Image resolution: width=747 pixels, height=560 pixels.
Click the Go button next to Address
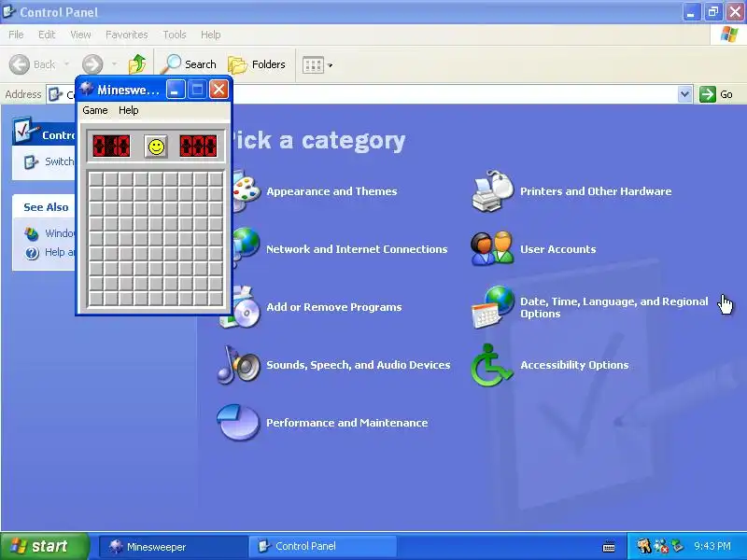point(716,94)
